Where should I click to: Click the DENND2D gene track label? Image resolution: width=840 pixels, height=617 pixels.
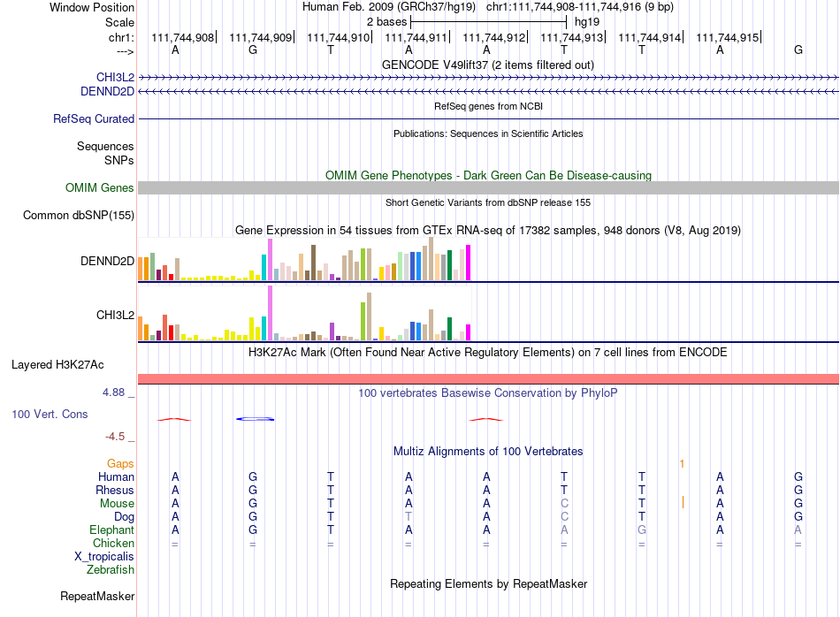[107, 92]
